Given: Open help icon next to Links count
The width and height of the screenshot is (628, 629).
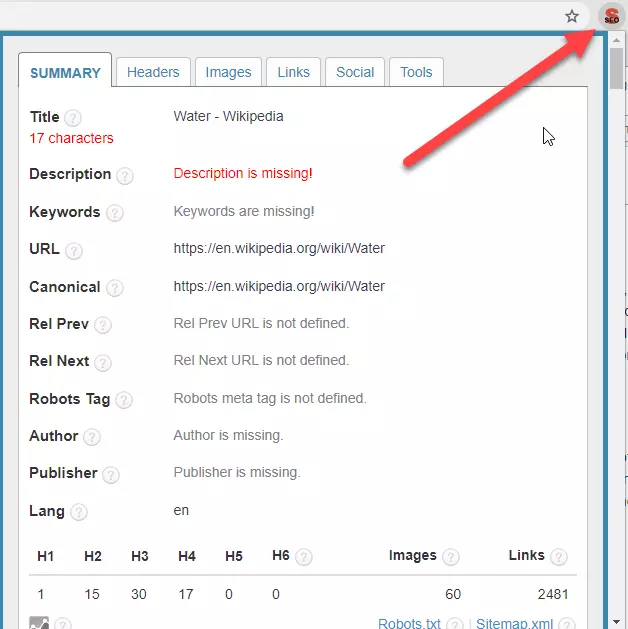Looking at the screenshot, I should (559, 557).
